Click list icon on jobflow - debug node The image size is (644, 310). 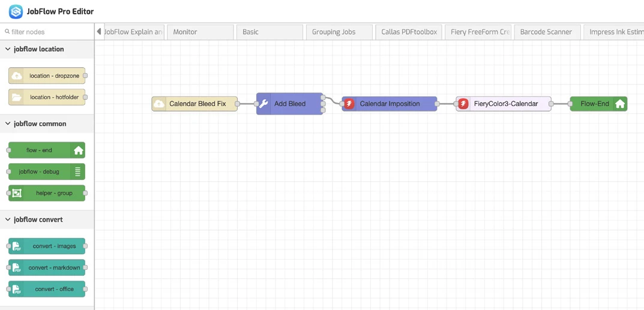click(78, 172)
